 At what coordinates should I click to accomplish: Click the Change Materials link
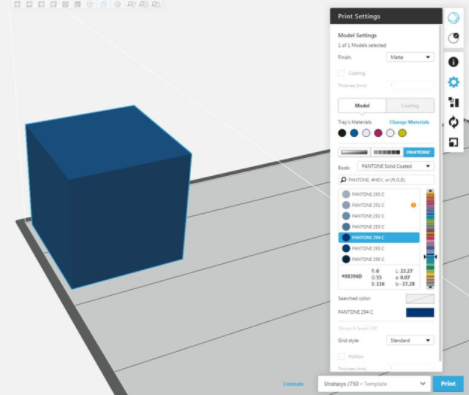pos(409,122)
